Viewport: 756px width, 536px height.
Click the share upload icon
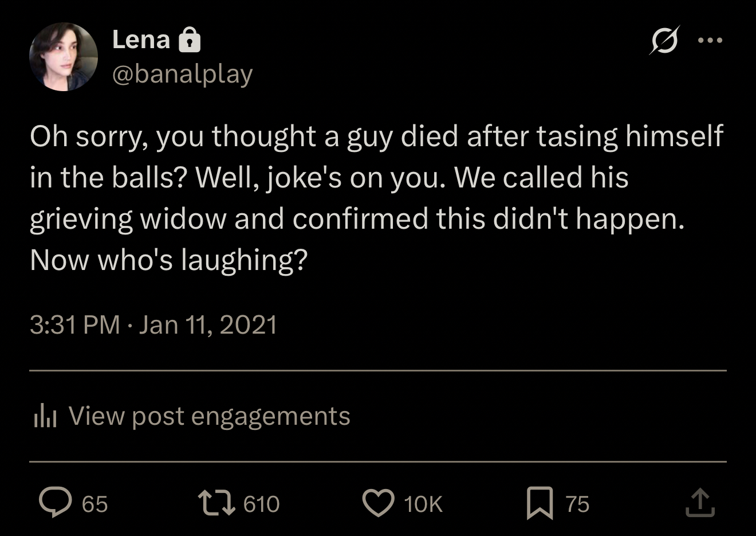(700, 503)
